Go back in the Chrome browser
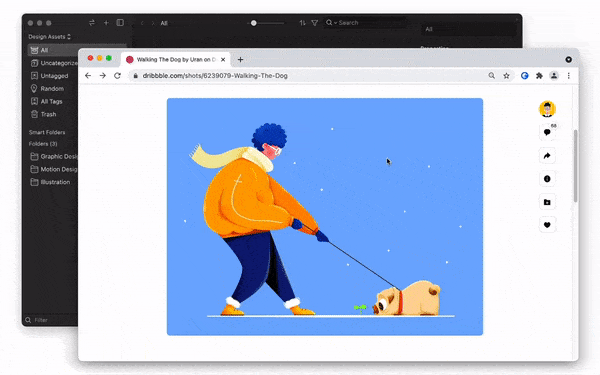Screen dimensions: 600x375 [88, 76]
